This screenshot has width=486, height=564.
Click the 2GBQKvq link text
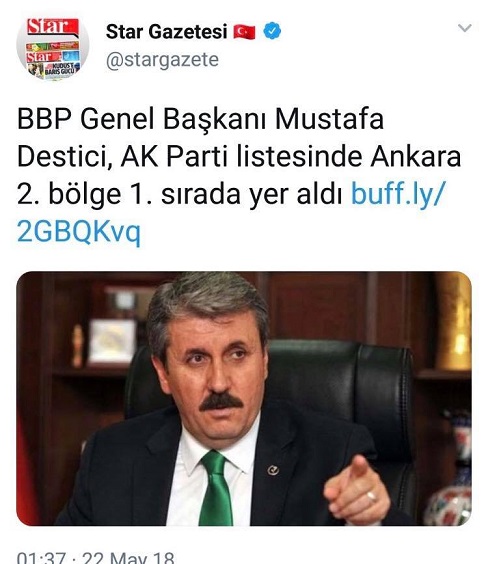click(x=79, y=232)
